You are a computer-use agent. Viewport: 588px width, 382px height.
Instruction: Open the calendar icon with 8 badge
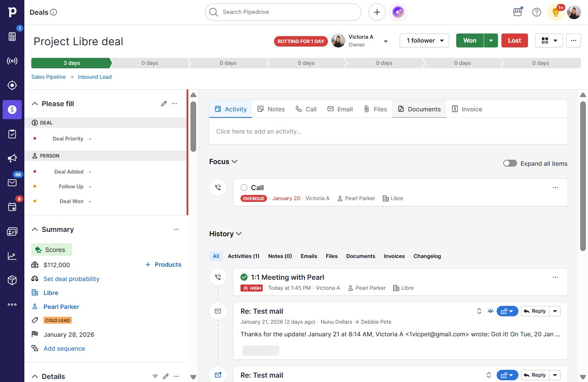click(12, 207)
